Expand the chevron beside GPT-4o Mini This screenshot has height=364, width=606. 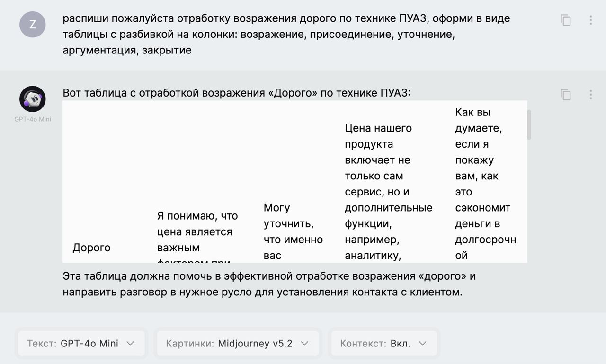[x=131, y=343]
